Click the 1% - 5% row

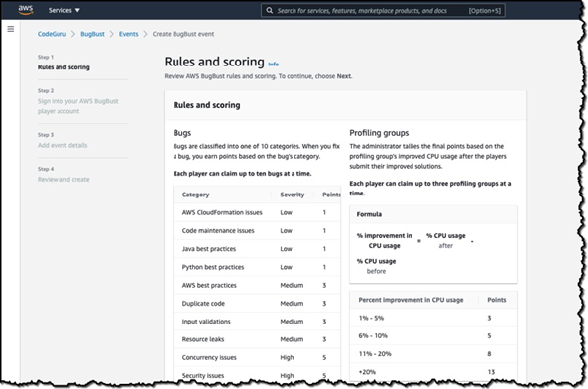pos(433,318)
